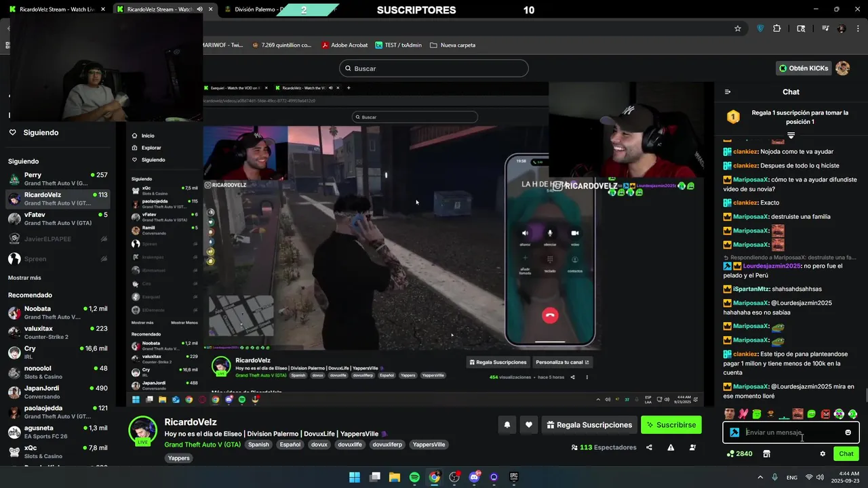Open the emoji picker in the chat box
868x488 pixels.
848,432
